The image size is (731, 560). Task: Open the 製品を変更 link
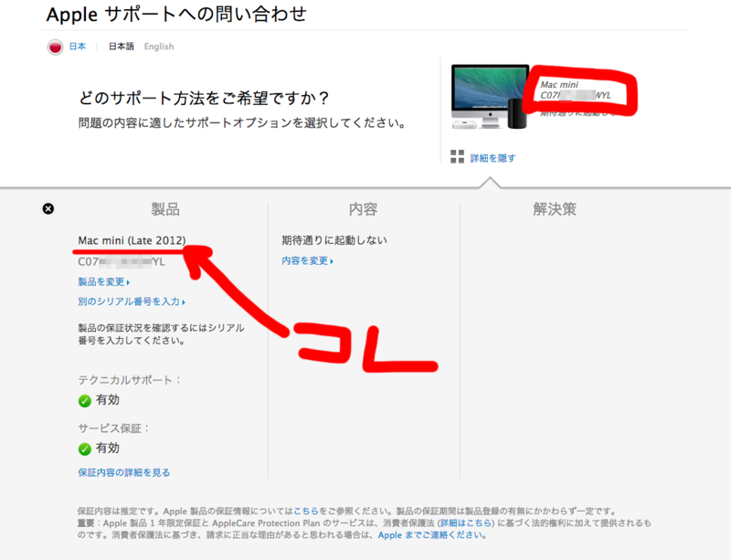pos(103,281)
